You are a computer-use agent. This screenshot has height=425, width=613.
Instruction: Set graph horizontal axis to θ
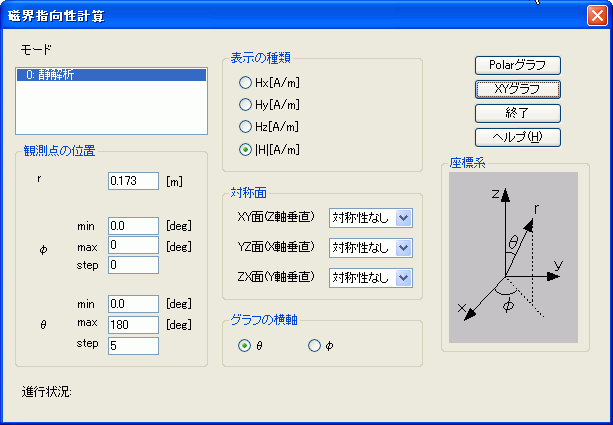click(x=245, y=346)
